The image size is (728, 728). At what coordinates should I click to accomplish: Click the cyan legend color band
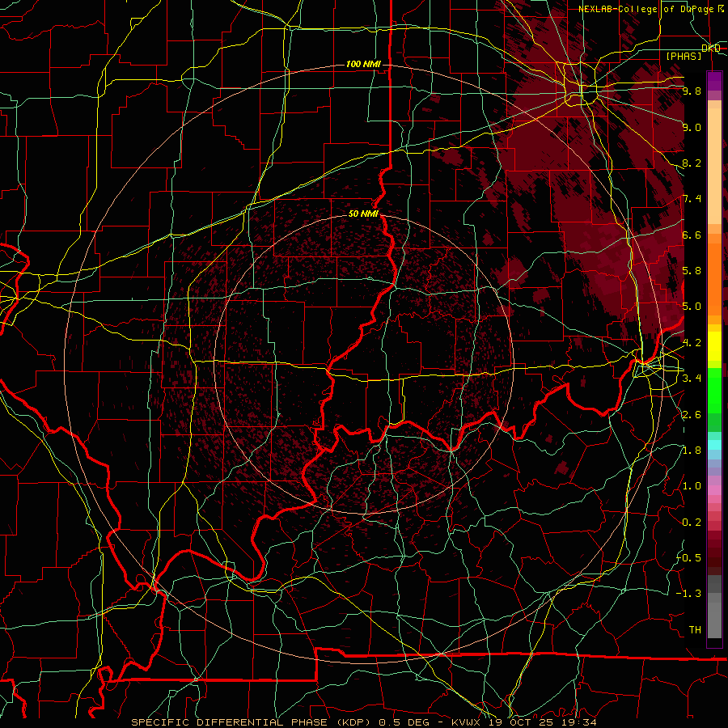point(714,445)
